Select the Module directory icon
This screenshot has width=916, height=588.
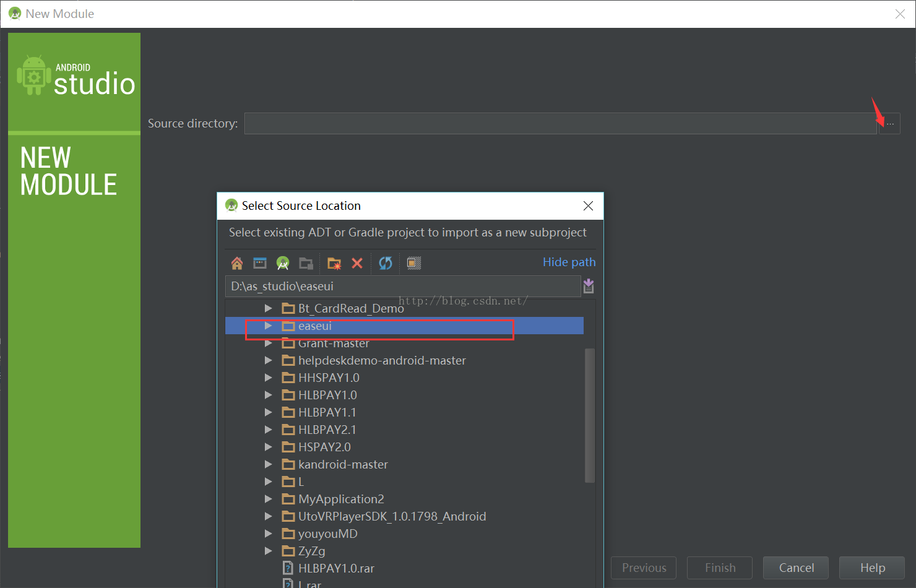[306, 263]
